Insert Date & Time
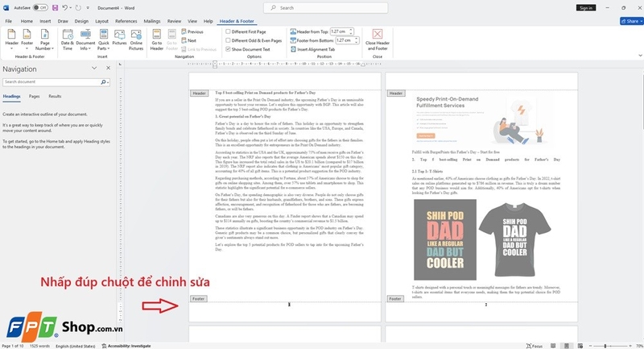Image resolution: width=644 pixels, height=349 pixels. click(x=68, y=39)
